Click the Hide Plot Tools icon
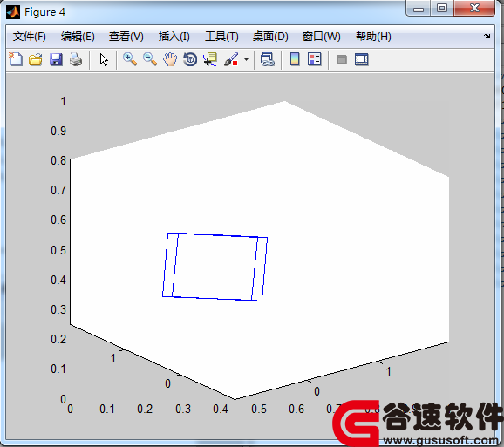Screen dimensions: 504x447 point(342,60)
